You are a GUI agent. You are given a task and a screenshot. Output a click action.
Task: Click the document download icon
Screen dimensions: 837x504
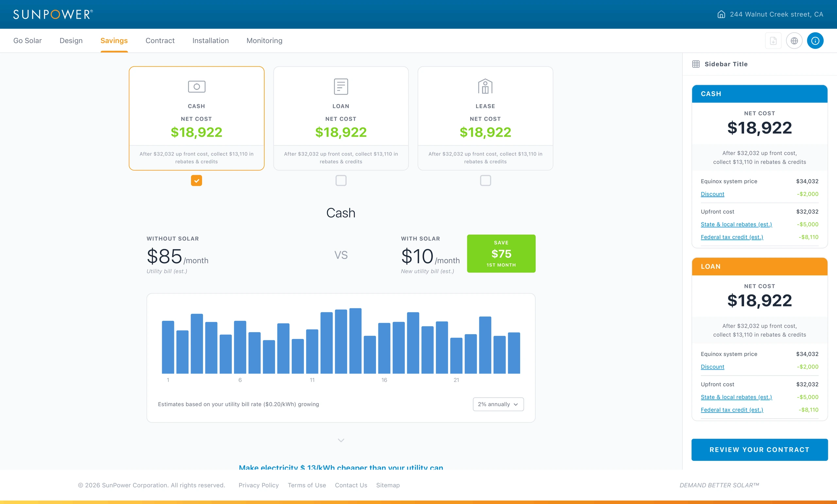pyautogui.click(x=773, y=41)
